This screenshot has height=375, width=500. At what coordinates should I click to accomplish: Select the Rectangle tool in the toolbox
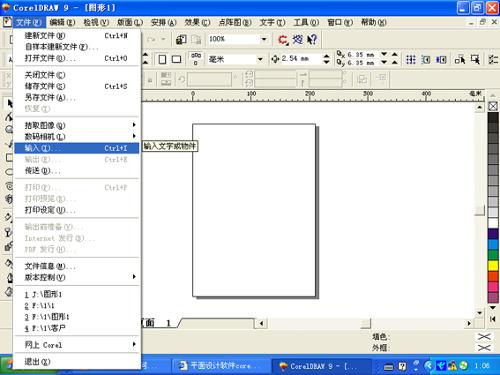tap(9, 157)
